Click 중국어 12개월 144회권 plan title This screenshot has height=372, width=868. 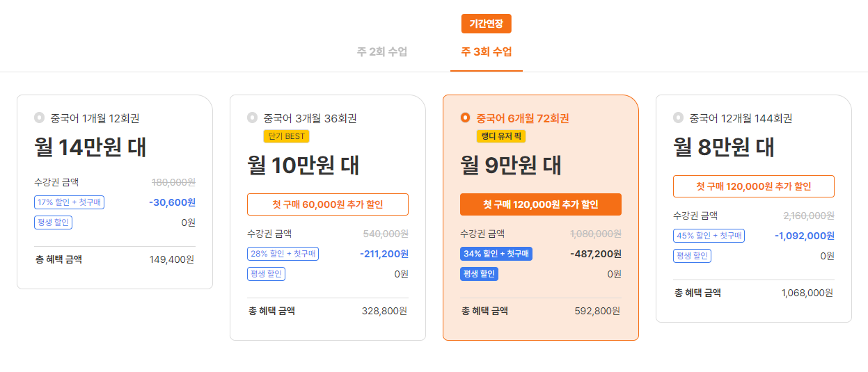pos(741,118)
